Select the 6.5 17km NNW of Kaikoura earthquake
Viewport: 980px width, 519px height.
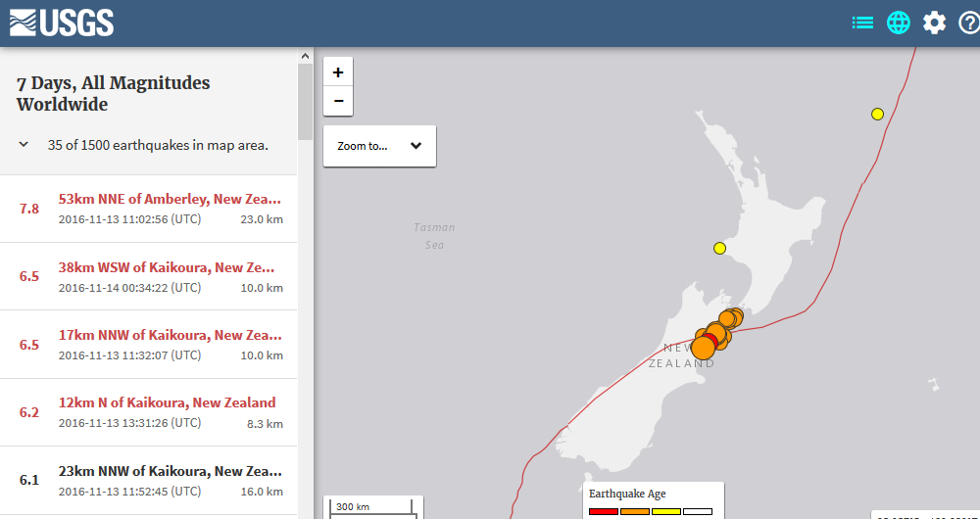tap(148, 344)
